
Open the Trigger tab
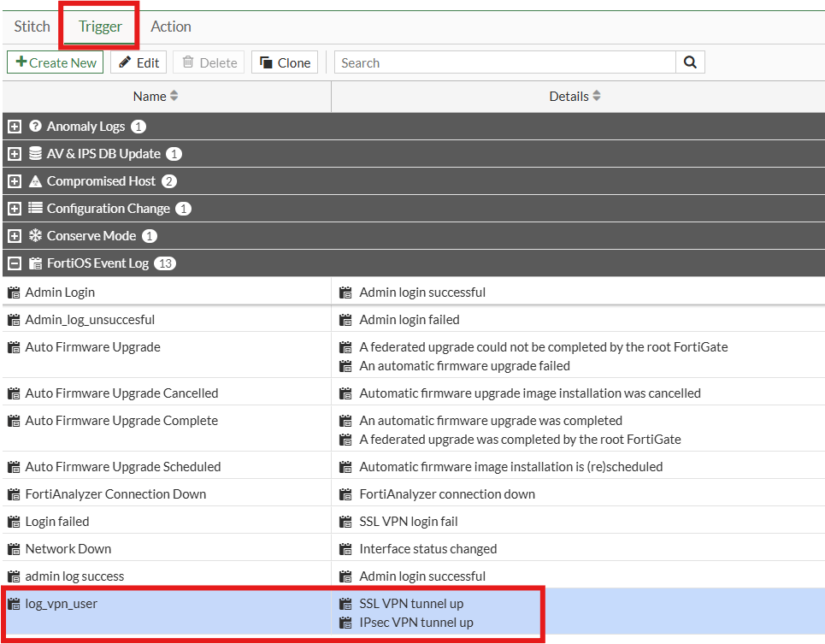click(100, 27)
